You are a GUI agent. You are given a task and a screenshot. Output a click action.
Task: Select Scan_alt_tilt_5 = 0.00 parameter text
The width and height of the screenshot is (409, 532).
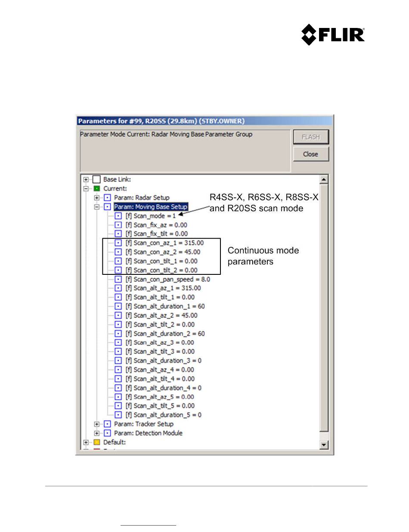tap(160, 406)
